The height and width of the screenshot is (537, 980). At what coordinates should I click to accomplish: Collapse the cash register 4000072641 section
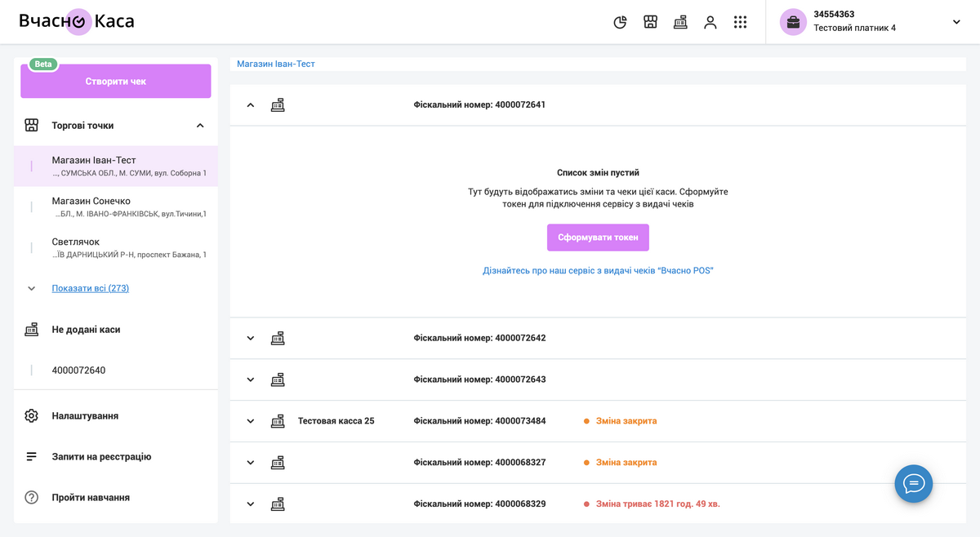click(251, 105)
